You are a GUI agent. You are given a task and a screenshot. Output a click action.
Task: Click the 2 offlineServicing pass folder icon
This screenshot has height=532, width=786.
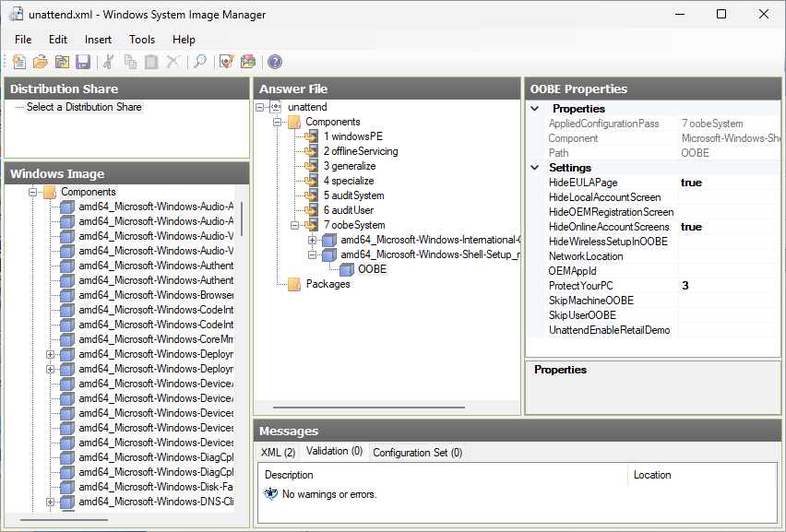[311, 151]
